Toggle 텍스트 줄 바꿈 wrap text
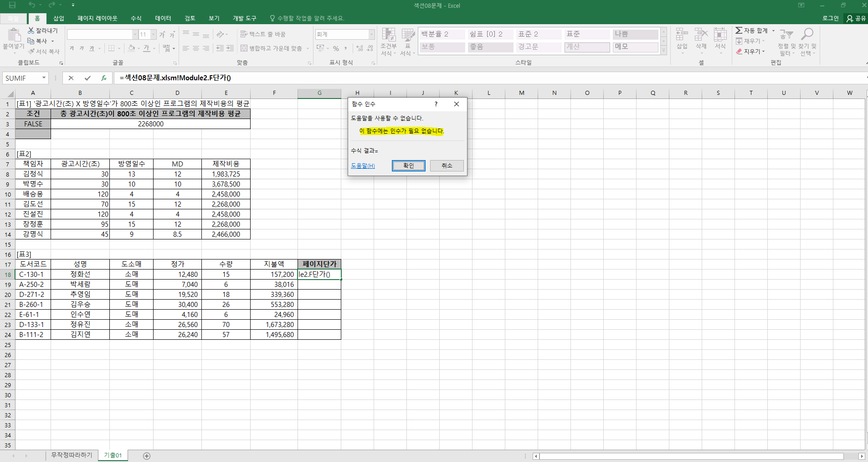This screenshot has height=462, width=868. click(x=263, y=34)
